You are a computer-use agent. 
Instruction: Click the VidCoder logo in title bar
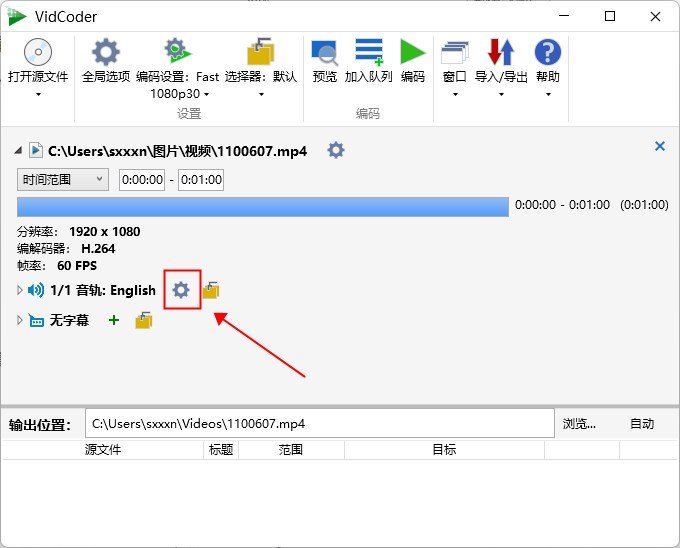pyautogui.click(x=16, y=16)
